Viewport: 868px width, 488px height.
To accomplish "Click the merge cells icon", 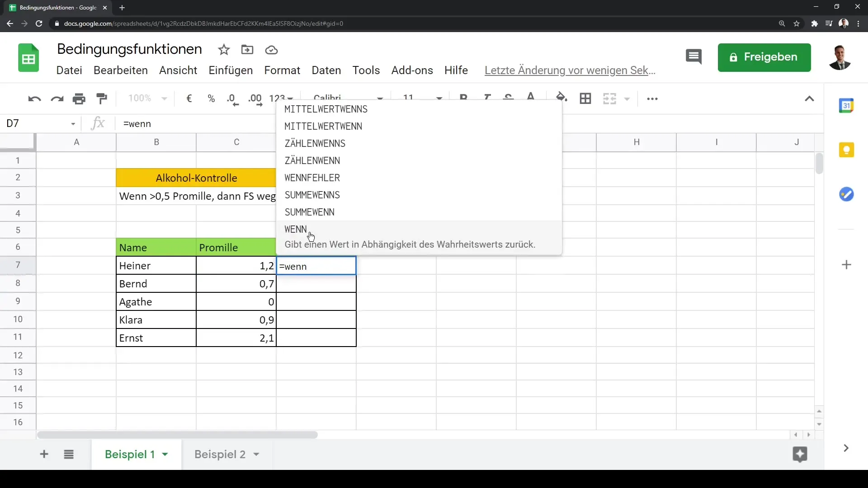I will coord(609,99).
